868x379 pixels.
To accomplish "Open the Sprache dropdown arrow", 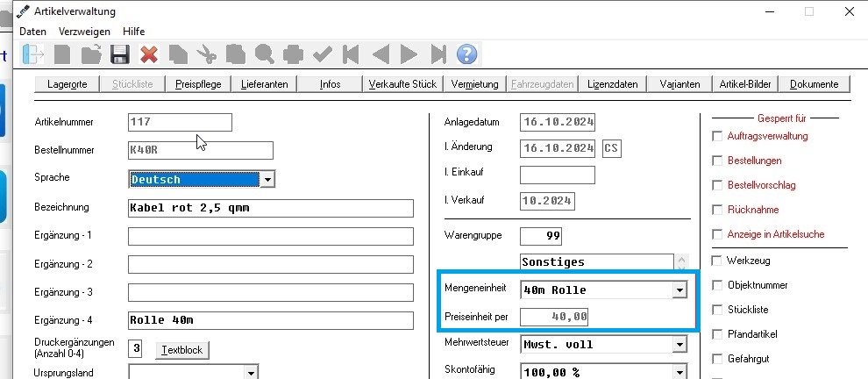I will tap(267, 180).
